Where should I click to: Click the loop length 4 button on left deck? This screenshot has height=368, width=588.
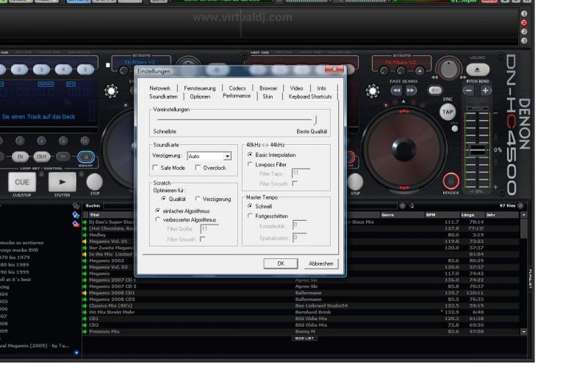42,141
